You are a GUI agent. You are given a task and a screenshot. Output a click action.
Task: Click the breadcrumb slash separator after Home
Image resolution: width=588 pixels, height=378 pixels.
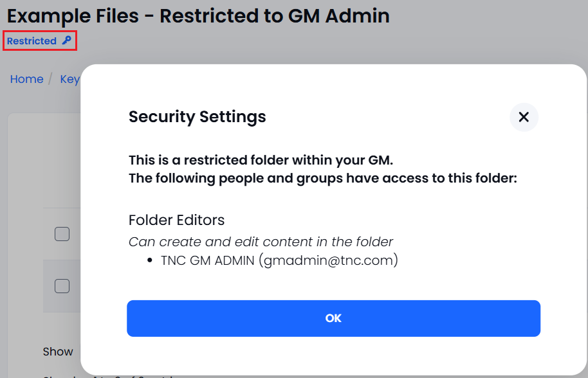click(x=51, y=79)
